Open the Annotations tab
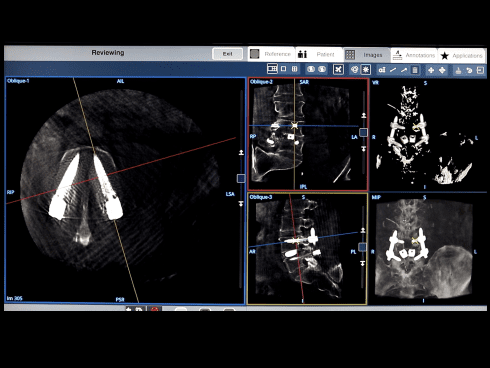The height and width of the screenshot is (368, 490). 414,55
